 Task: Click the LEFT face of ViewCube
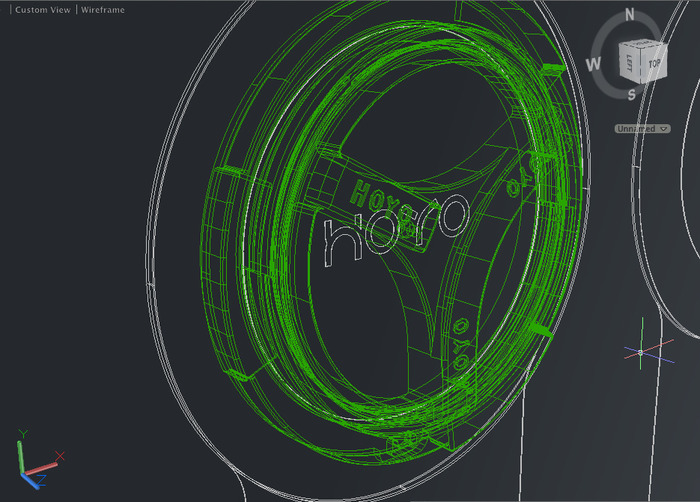pyautogui.click(x=629, y=63)
